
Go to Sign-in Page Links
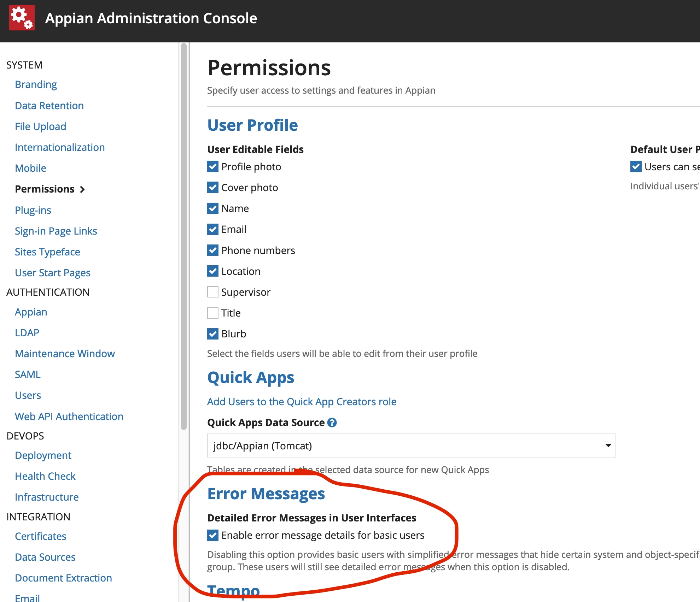[x=56, y=231]
